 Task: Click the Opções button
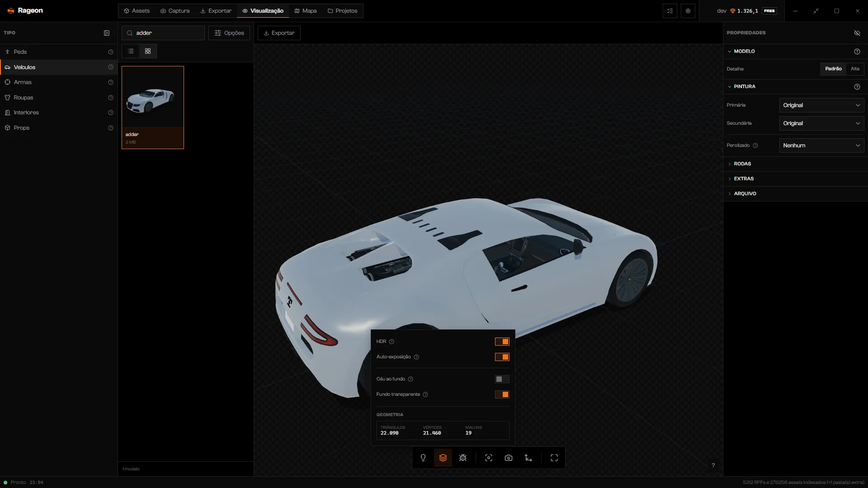click(x=229, y=33)
